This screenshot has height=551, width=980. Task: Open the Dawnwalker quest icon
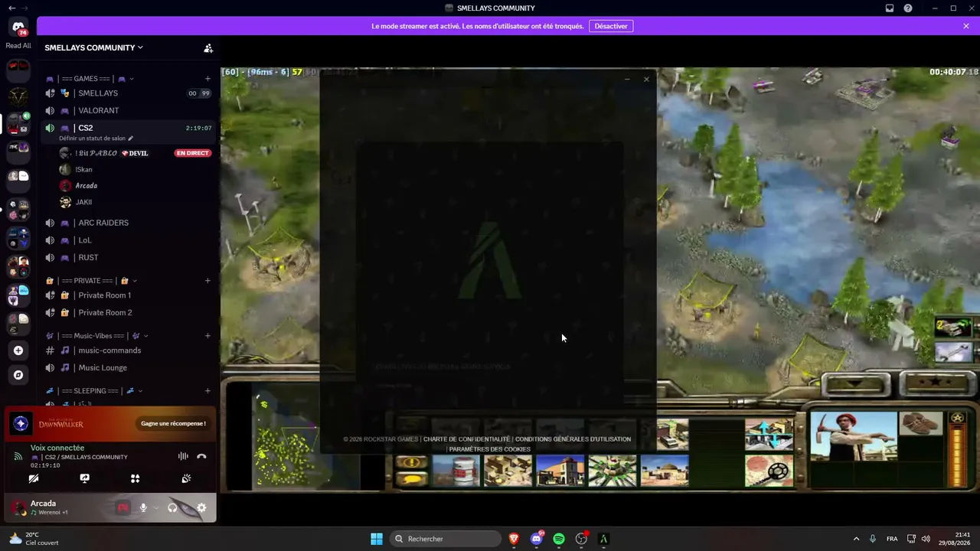point(21,423)
